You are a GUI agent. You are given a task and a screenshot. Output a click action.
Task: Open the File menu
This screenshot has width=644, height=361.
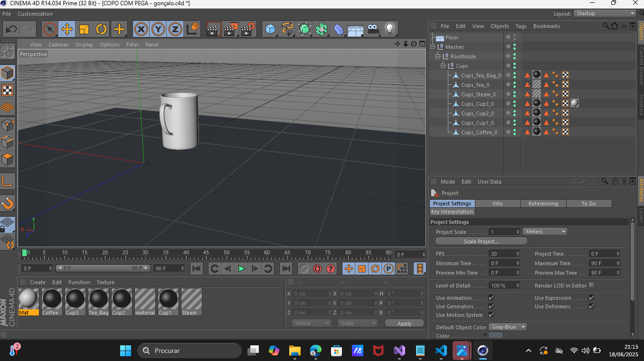pyautogui.click(x=7, y=14)
